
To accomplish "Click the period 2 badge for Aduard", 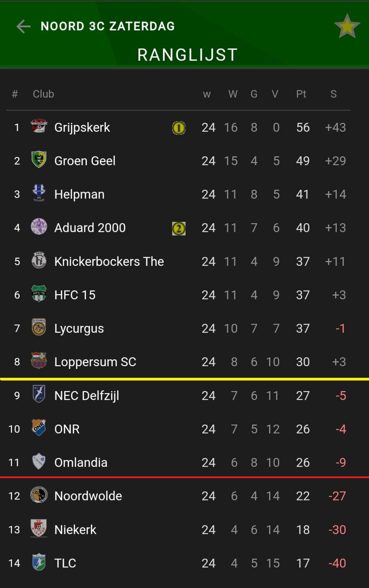I will pos(179,228).
